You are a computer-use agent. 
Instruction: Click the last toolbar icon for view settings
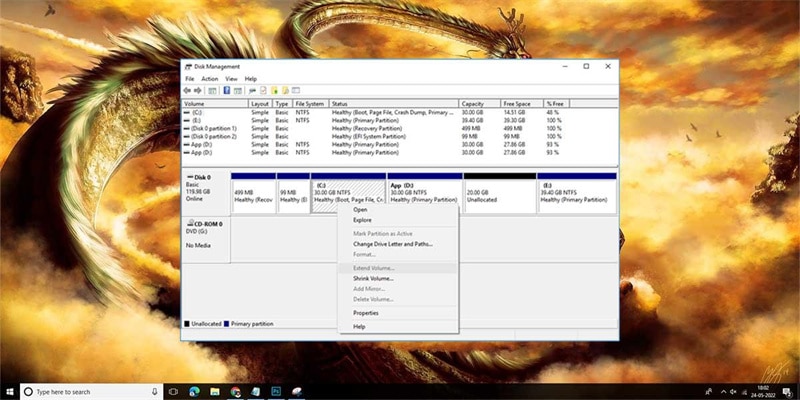coord(296,90)
